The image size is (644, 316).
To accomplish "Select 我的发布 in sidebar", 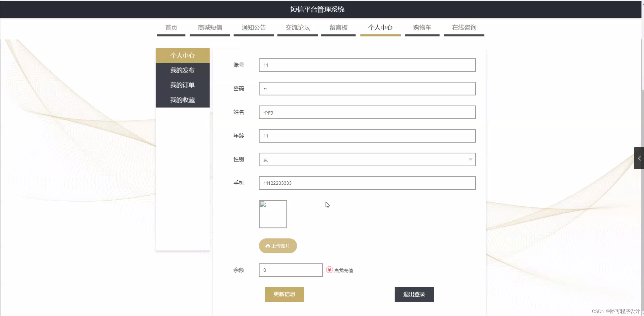I will tap(183, 70).
